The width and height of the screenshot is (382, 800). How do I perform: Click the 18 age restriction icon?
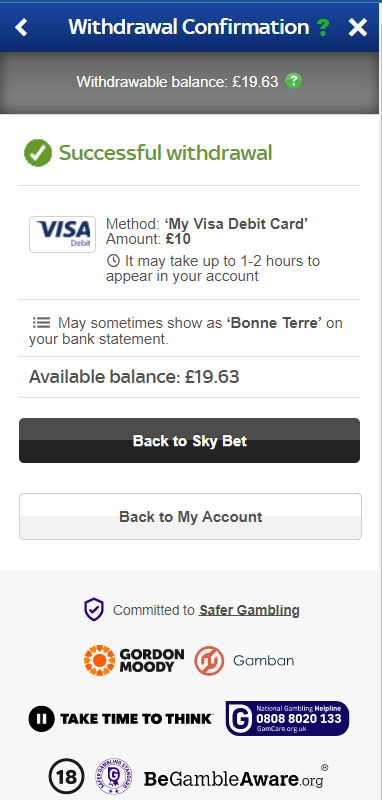[x=66, y=777]
